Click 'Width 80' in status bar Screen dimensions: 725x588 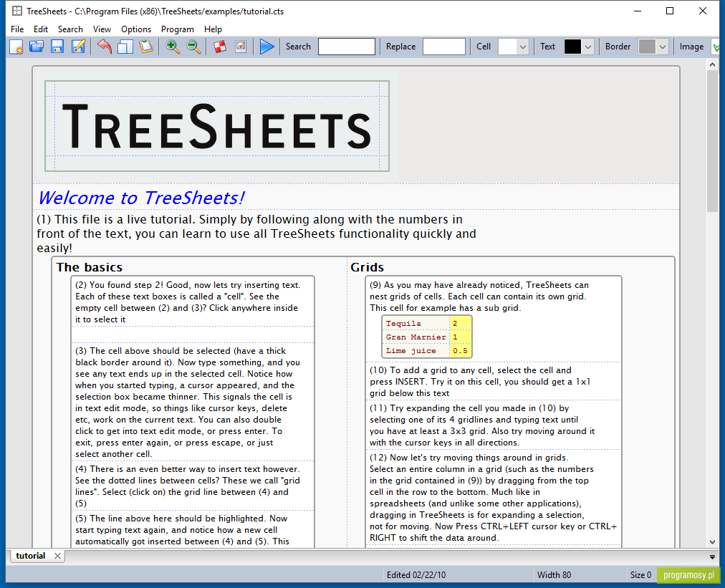pyautogui.click(x=554, y=574)
